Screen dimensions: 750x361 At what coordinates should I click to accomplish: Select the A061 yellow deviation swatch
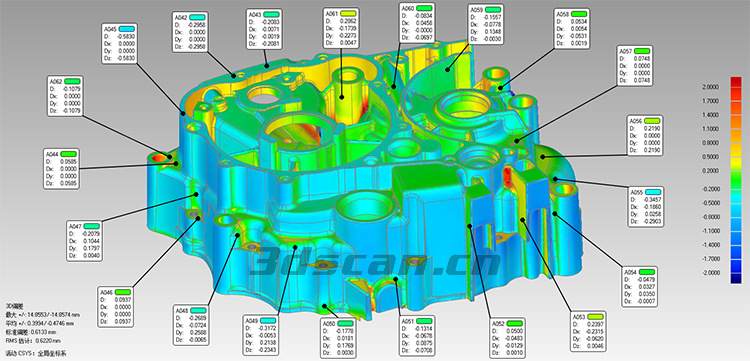(348, 13)
